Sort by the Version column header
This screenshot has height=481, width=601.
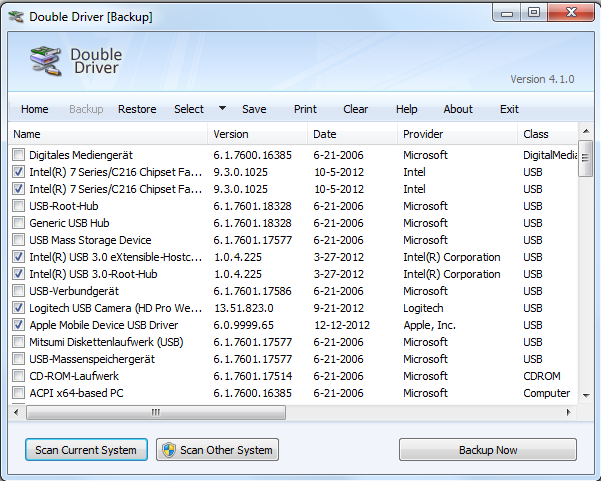coord(258,134)
